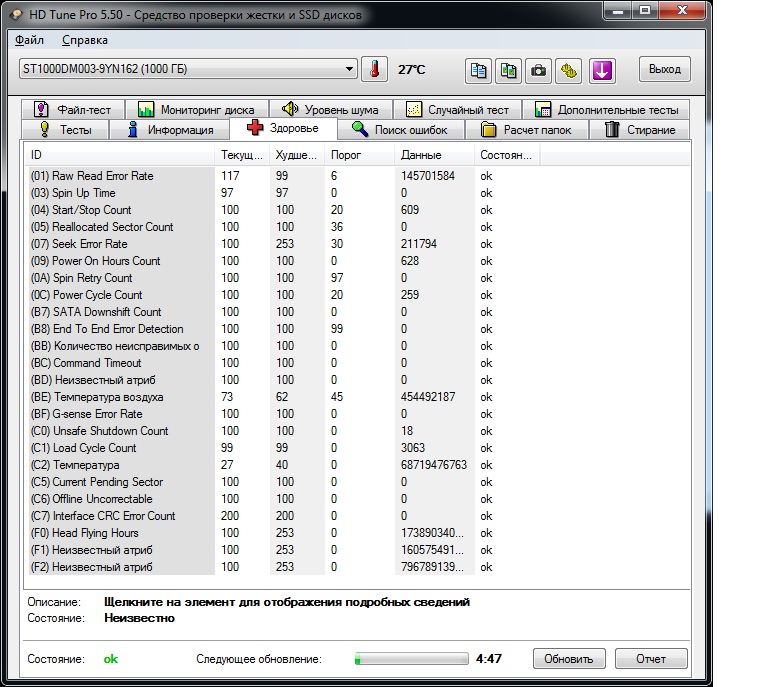Viewport: 768px width, 687px height.
Task: Click the Обновить button
Action: (569, 659)
